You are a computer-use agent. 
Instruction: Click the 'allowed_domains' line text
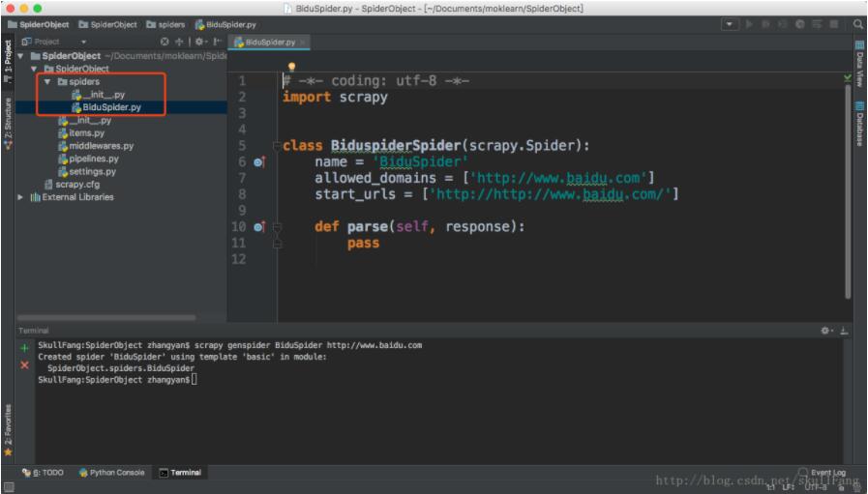click(485, 178)
